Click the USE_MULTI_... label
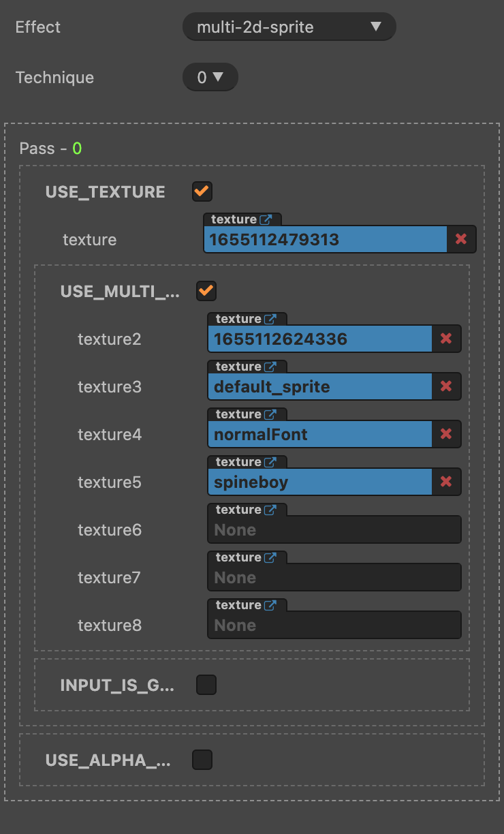 coord(121,292)
